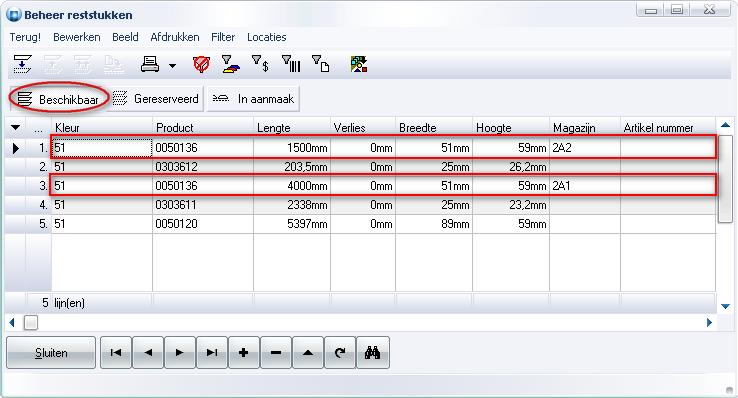Image resolution: width=738 pixels, height=398 pixels.
Task: Select product 0303611 cell
Action: [203, 205]
